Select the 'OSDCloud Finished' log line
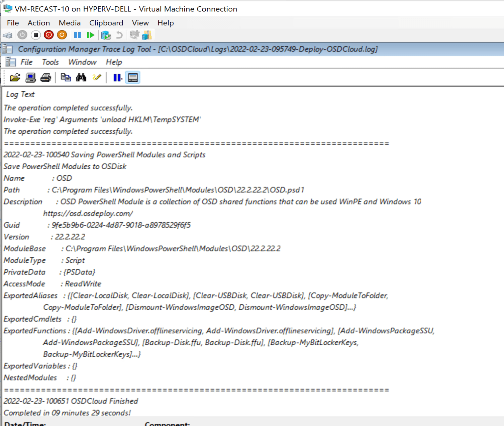 coord(71,401)
